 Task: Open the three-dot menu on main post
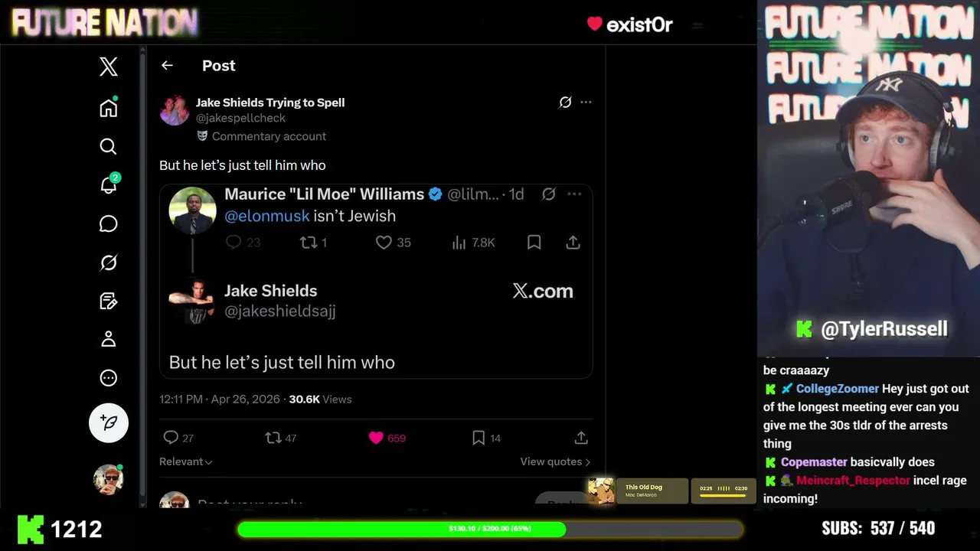point(586,102)
